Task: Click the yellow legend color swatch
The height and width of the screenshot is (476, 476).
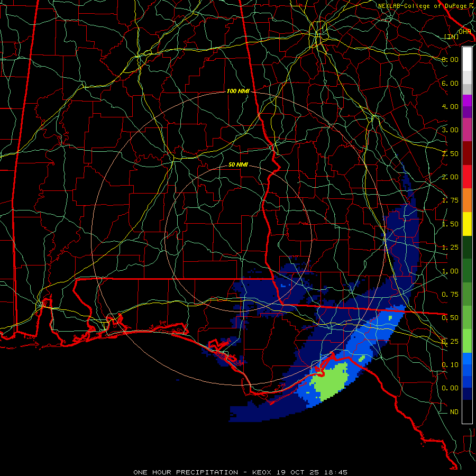Action: pos(467,224)
